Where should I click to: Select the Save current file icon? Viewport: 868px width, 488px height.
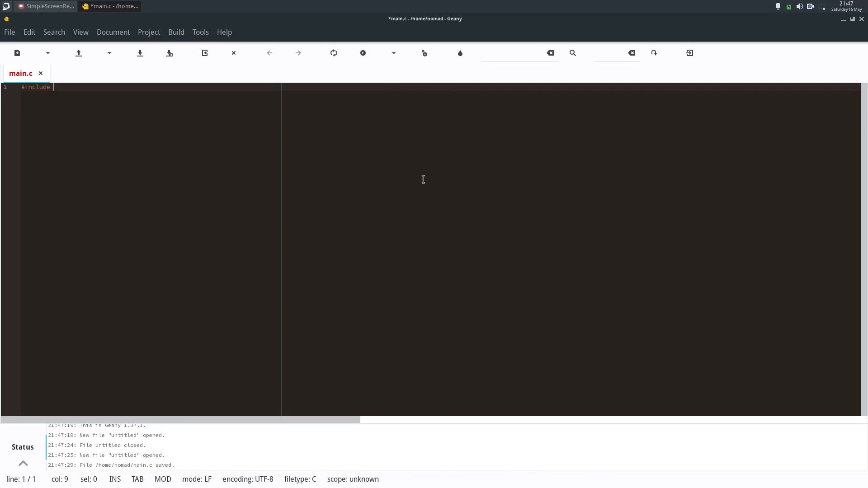(140, 53)
